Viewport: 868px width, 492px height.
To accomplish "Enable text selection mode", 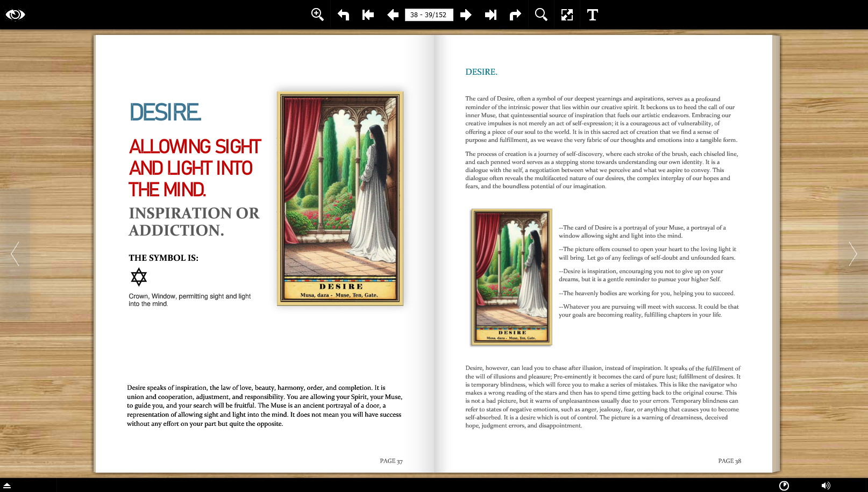I will click(x=592, y=15).
